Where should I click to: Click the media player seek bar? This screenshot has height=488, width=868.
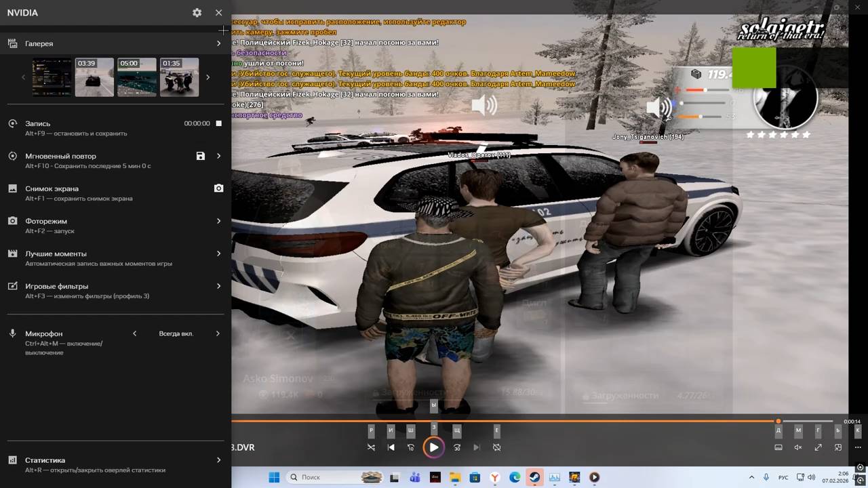point(532,421)
